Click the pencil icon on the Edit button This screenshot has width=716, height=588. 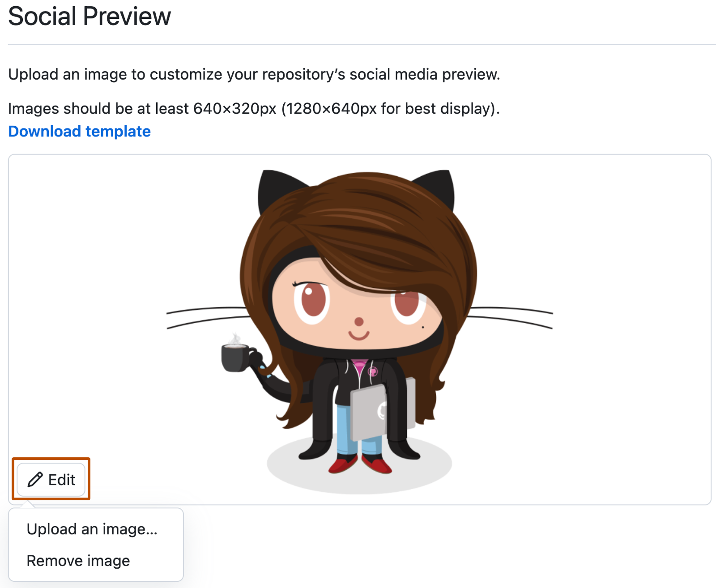(36, 479)
